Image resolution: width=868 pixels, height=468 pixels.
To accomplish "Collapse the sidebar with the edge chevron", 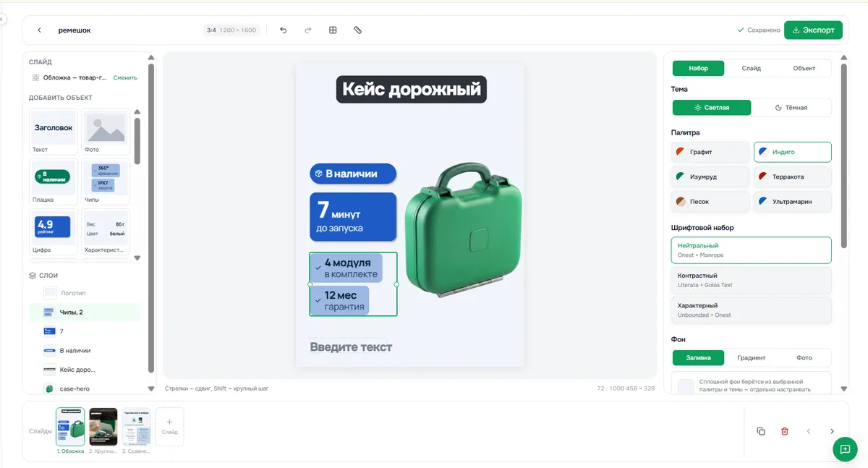I will 2,19.
